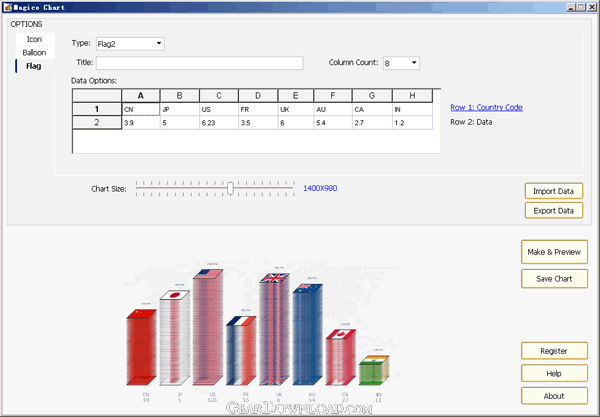Select column header C in data table
Screen dimensions: 600x417
[x=219, y=96]
